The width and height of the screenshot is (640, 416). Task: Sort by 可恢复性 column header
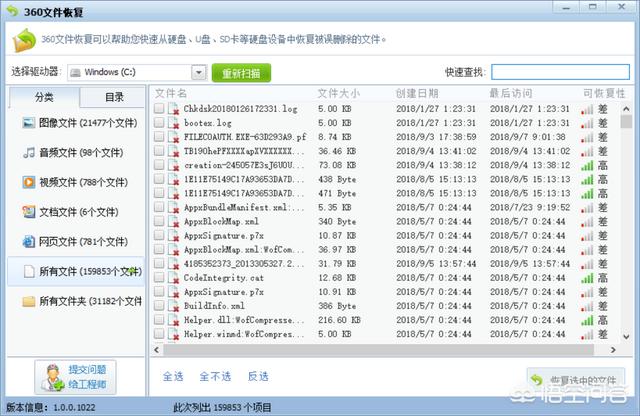604,93
